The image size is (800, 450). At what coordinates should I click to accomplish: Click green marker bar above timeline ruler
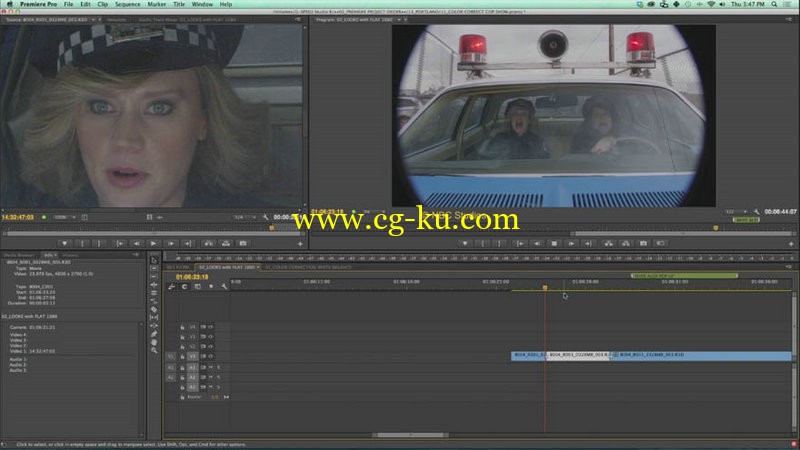coord(684,276)
